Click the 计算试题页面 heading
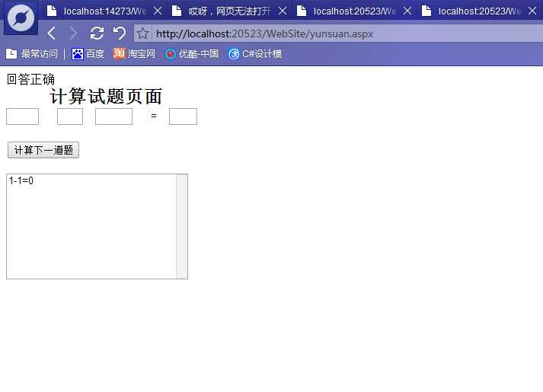The image size is (543, 392). point(106,97)
